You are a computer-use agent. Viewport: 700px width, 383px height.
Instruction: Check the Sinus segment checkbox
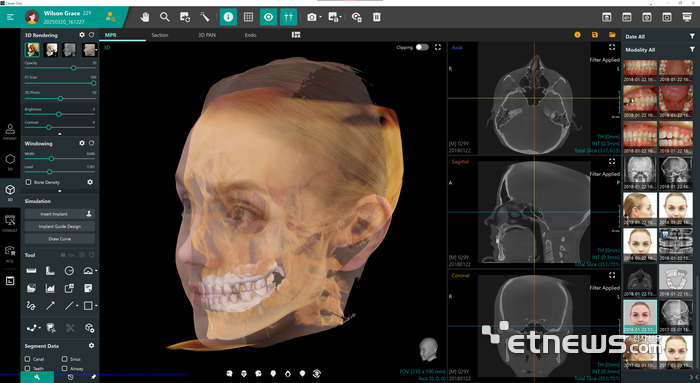(x=65, y=359)
